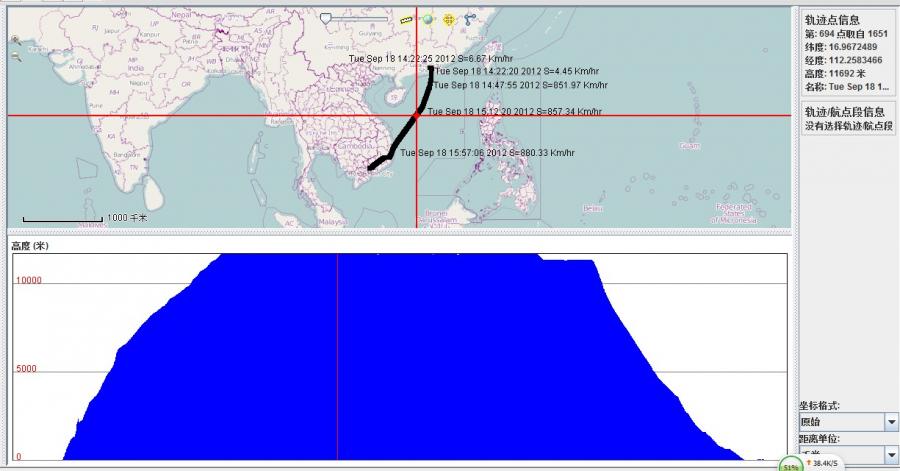Click track label 'Tue Sep 18 15:57:06 2012 S=880.33 Km/hr'

[x=487, y=153]
